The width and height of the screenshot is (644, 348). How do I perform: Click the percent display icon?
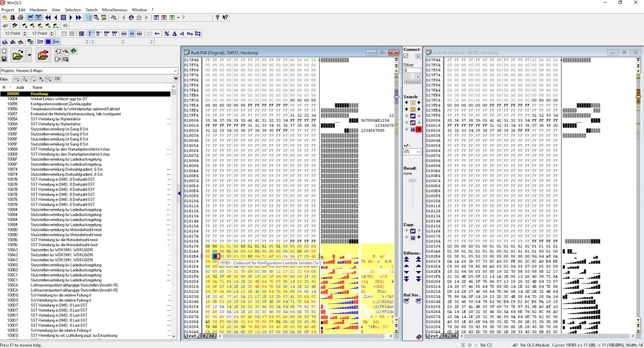[166, 34]
